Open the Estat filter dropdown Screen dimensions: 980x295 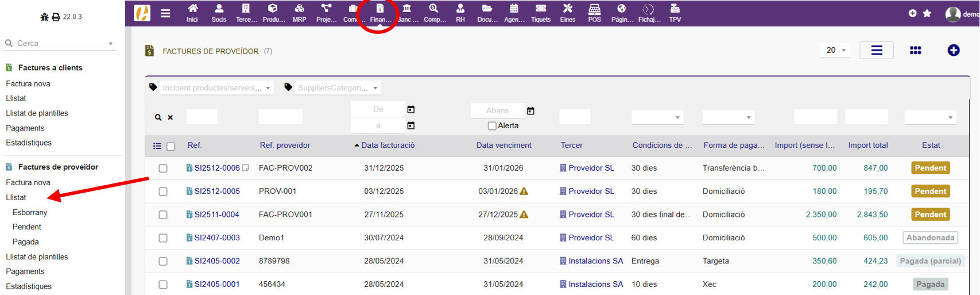coord(930,117)
